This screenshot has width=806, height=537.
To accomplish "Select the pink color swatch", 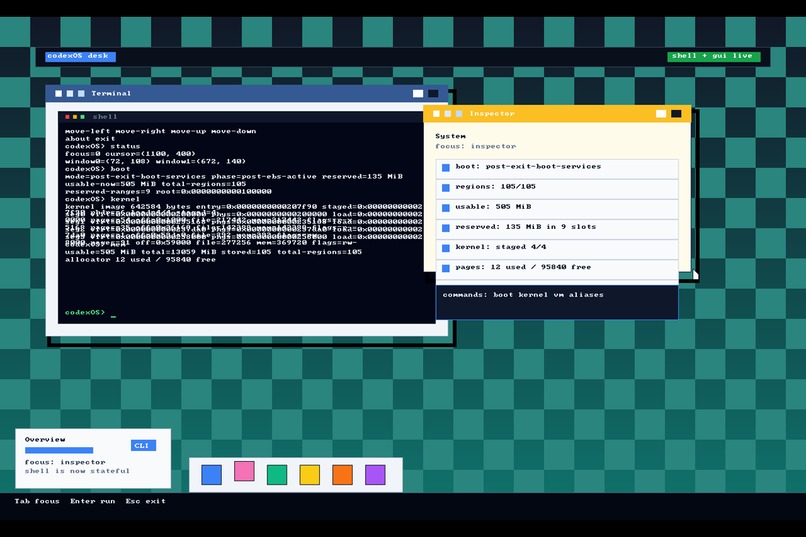I will coord(244,471).
